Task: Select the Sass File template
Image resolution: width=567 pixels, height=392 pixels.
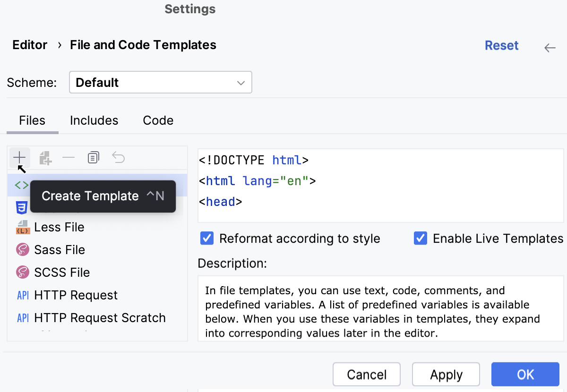Action: (x=60, y=250)
